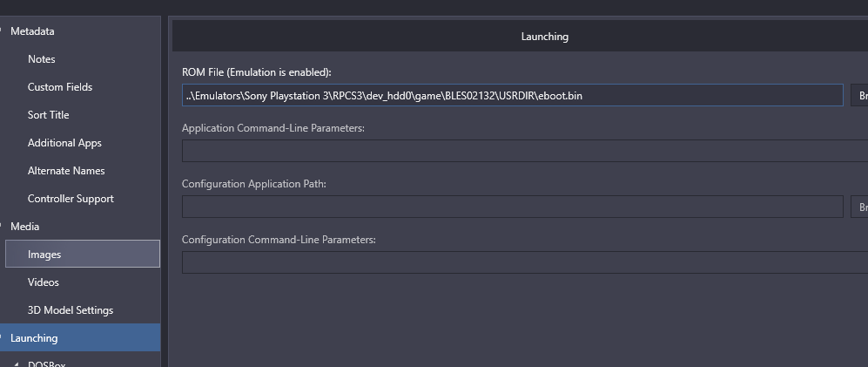Focus Application Command-Line Parameters field
This screenshot has height=367, width=868.
[x=525, y=151]
